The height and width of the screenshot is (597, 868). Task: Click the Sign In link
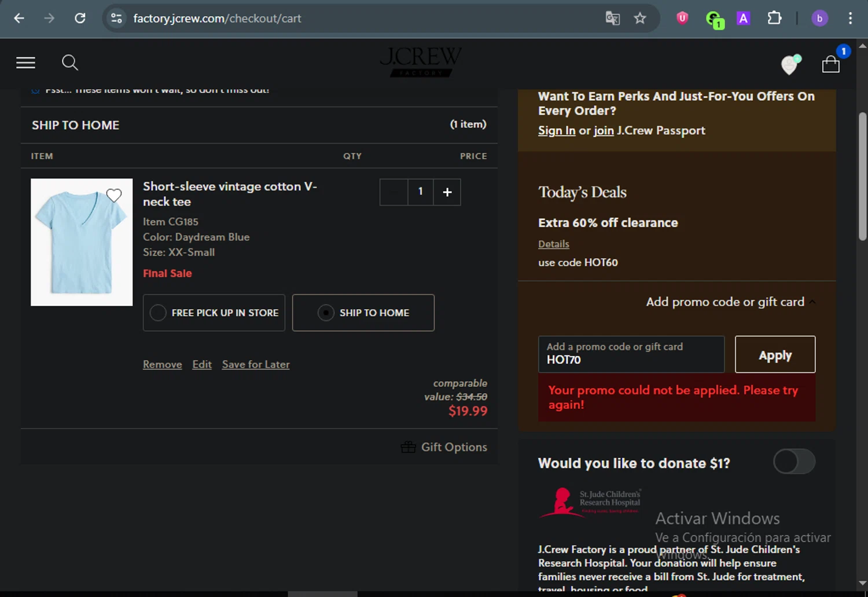(x=557, y=131)
